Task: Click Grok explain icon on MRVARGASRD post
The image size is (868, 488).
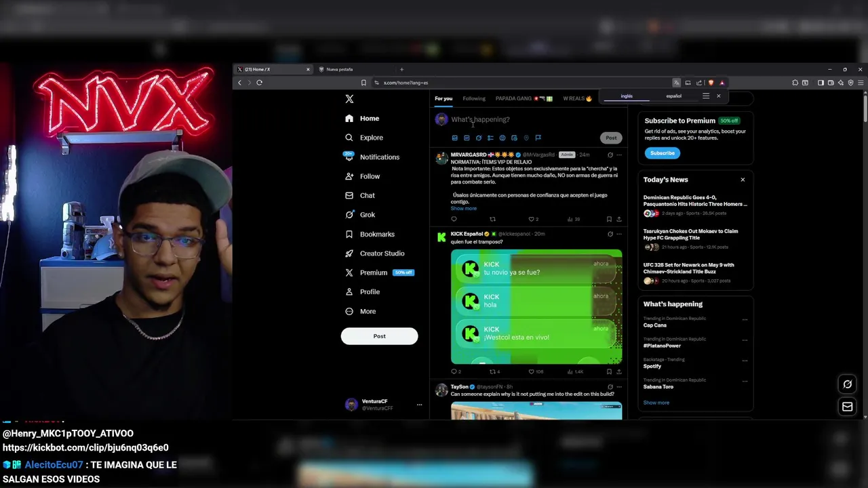Action: tap(610, 155)
